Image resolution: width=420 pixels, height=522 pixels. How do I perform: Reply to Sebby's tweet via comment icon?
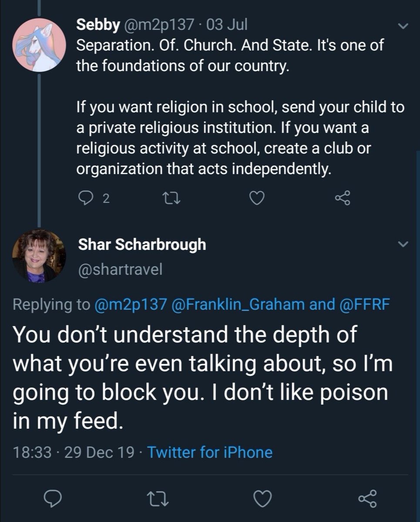pyautogui.click(x=85, y=198)
